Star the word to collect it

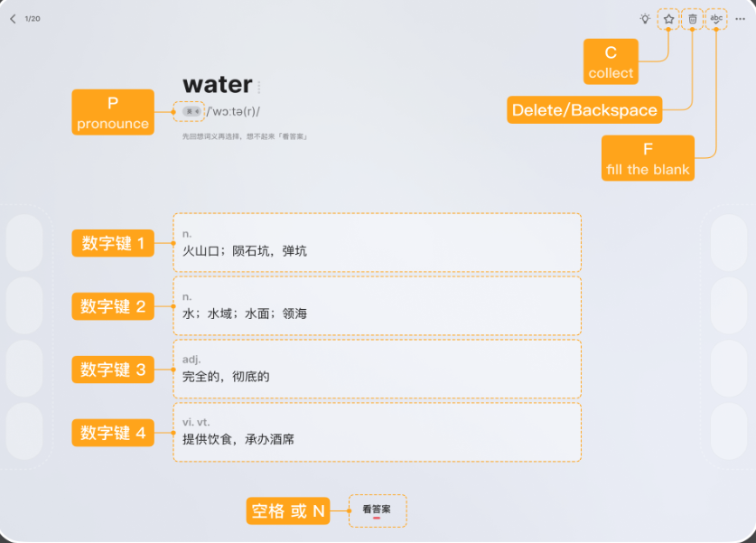[668, 19]
